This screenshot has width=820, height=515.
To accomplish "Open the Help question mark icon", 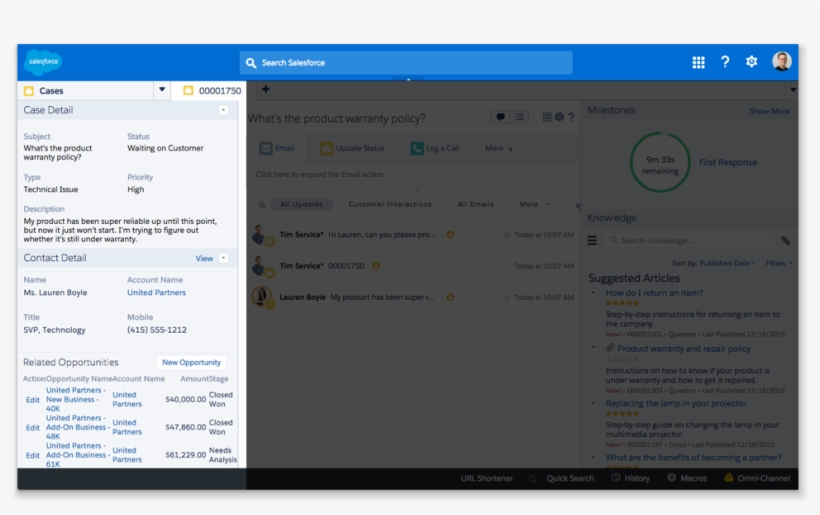I will (x=725, y=62).
